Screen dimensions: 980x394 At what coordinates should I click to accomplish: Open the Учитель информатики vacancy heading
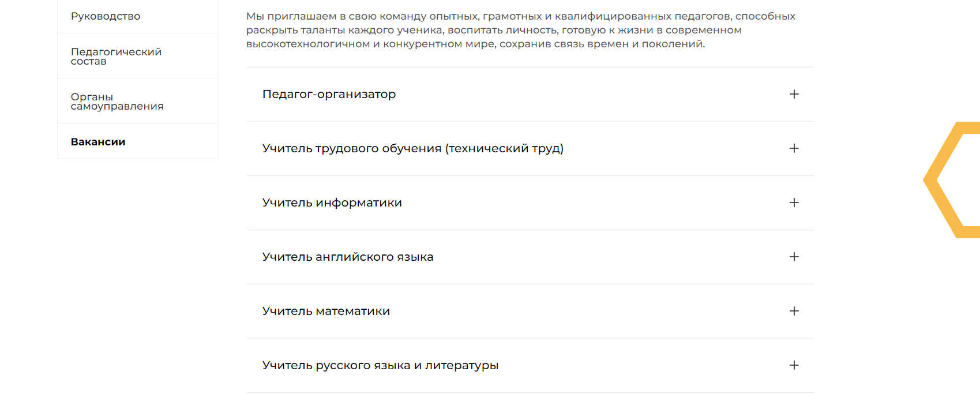pos(332,202)
